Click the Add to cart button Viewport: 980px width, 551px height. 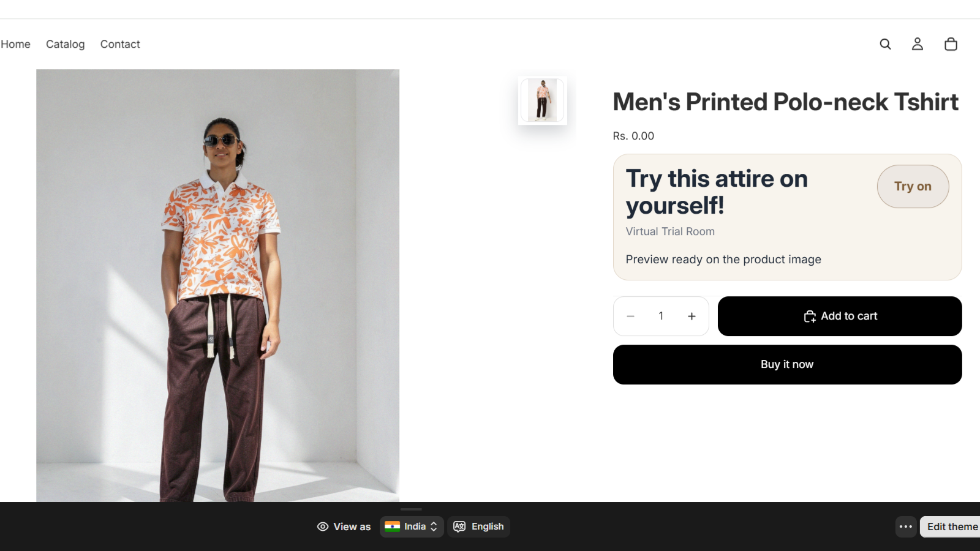(x=840, y=317)
